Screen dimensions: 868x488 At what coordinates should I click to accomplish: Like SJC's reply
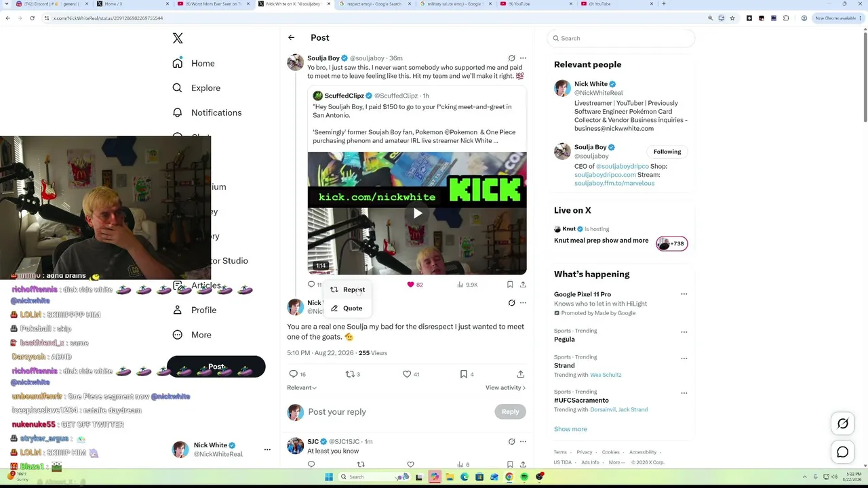coord(410,465)
